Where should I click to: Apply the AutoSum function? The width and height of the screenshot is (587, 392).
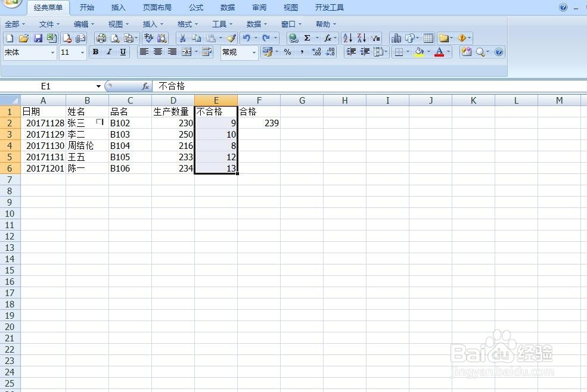tap(306, 38)
